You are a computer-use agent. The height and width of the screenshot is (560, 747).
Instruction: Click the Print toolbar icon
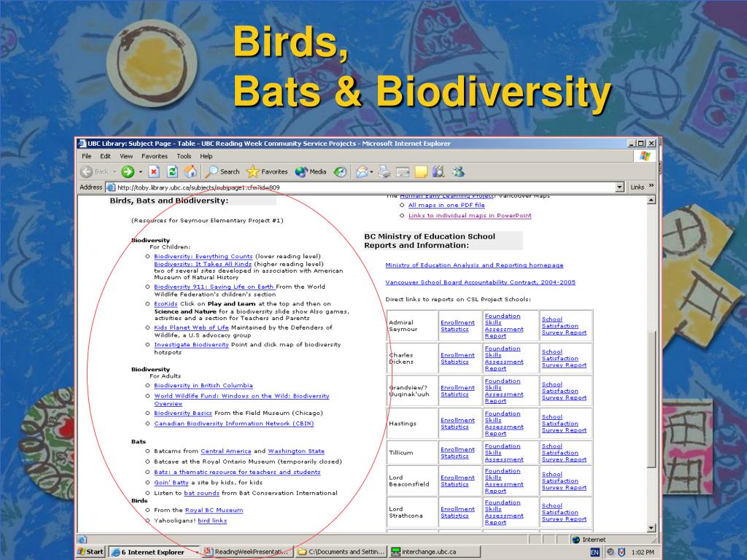384,172
